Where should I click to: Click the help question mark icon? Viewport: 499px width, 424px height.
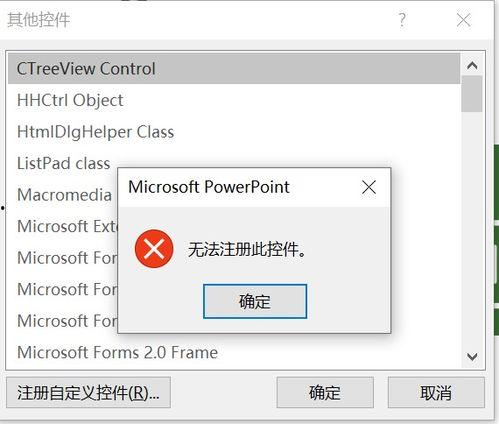(x=402, y=20)
